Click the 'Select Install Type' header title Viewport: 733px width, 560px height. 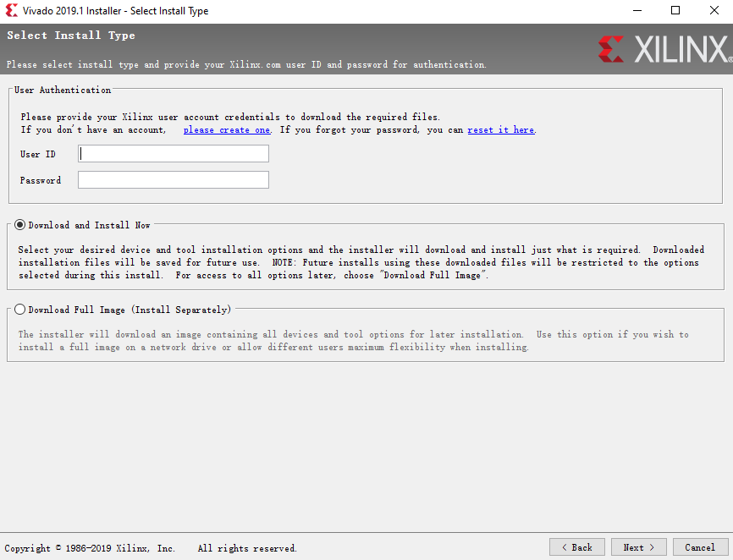click(x=71, y=36)
